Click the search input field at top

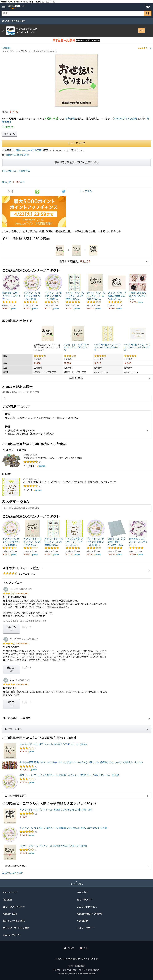[x=72, y=13]
